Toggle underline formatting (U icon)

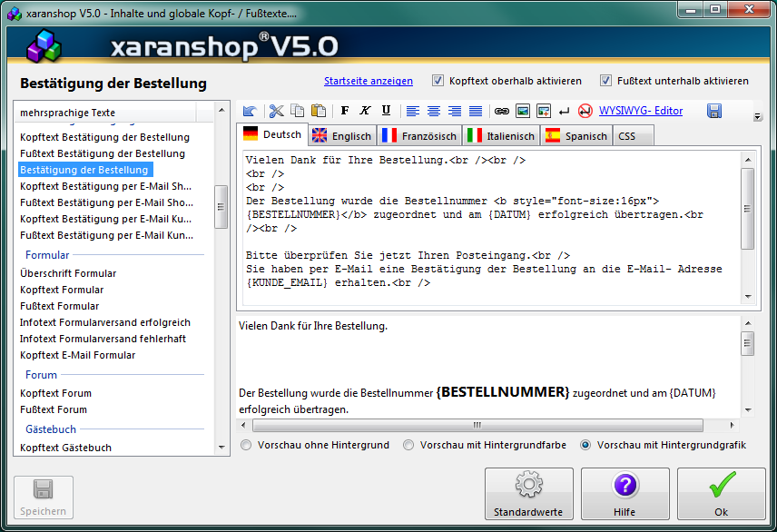click(x=386, y=111)
